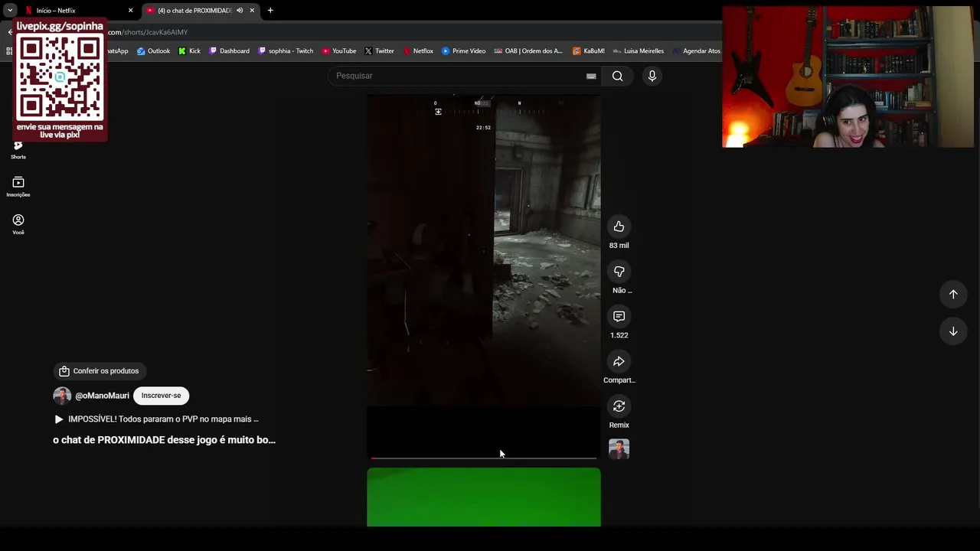The width and height of the screenshot is (980, 551).
Task: Open the OAB | Ordem dos A... bookmark
Action: 528,51
